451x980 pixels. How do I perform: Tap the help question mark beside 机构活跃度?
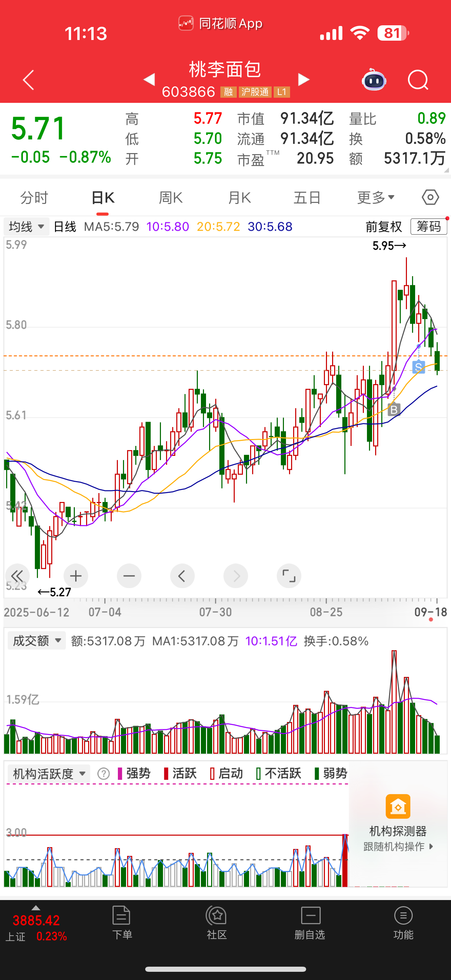tap(104, 773)
